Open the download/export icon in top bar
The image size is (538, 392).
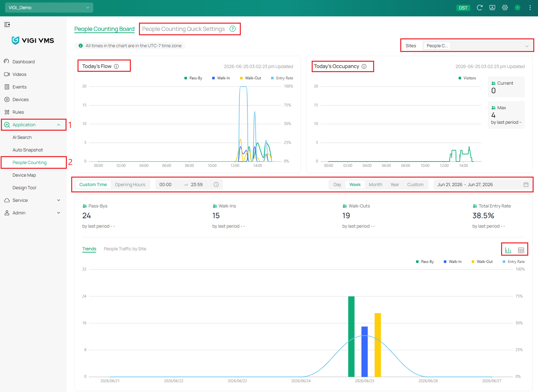[x=492, y=8]
